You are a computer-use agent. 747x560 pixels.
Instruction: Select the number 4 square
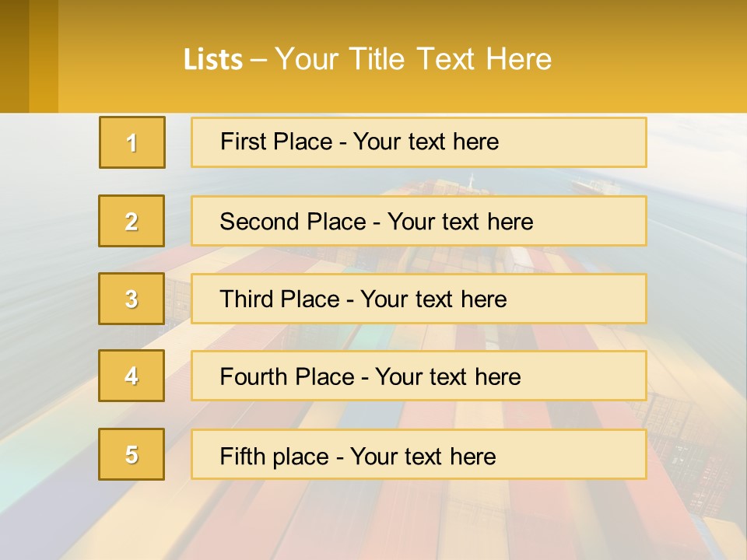pyautogui.click(x=132, y=376)
